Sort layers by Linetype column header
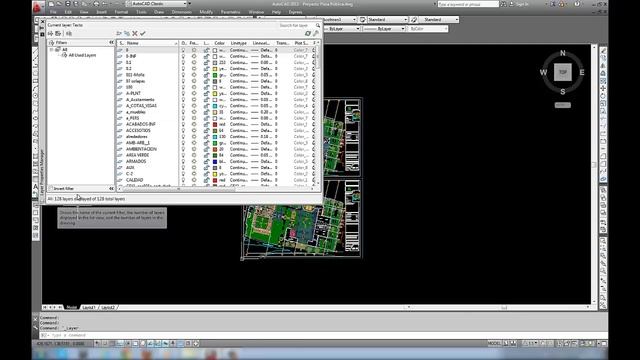Image resolution: width=640 pixels, height=360 pixels. tap(239, 43)
